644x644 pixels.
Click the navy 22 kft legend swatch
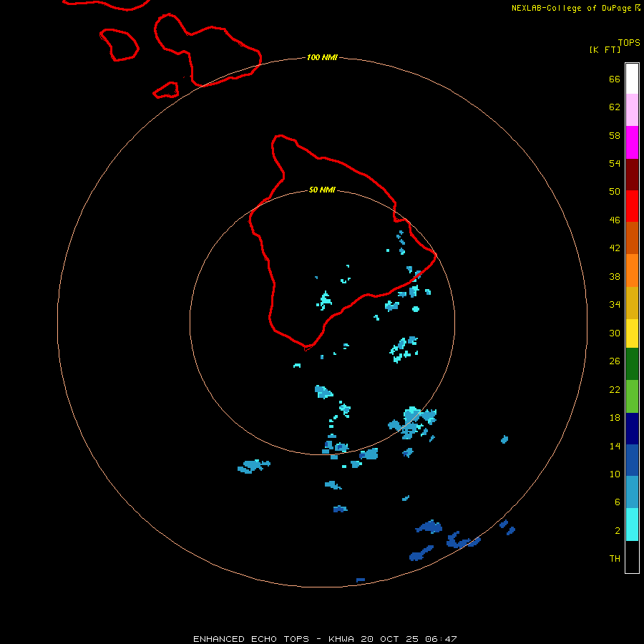click(x=632, y=429)
